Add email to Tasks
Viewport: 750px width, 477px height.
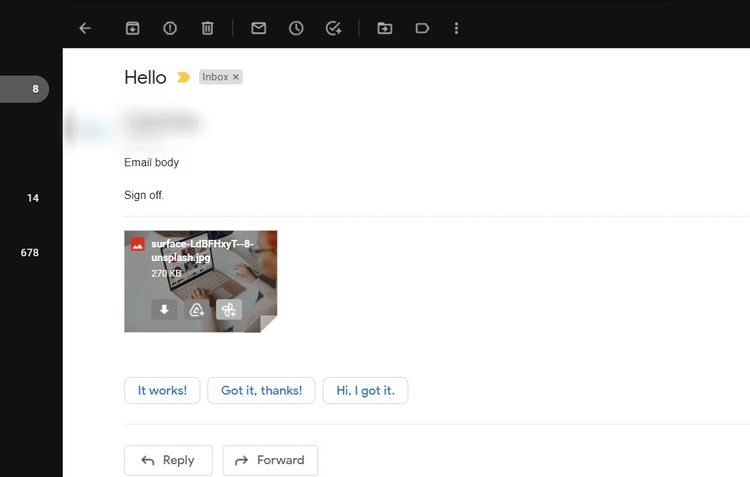(x=333, y=28)
